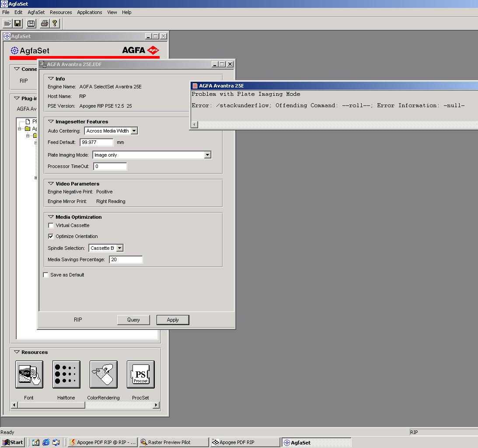478x448 pixels.
Task: Uncheck Optimize Orientation checkbox
Action: [x=51, y=236]
